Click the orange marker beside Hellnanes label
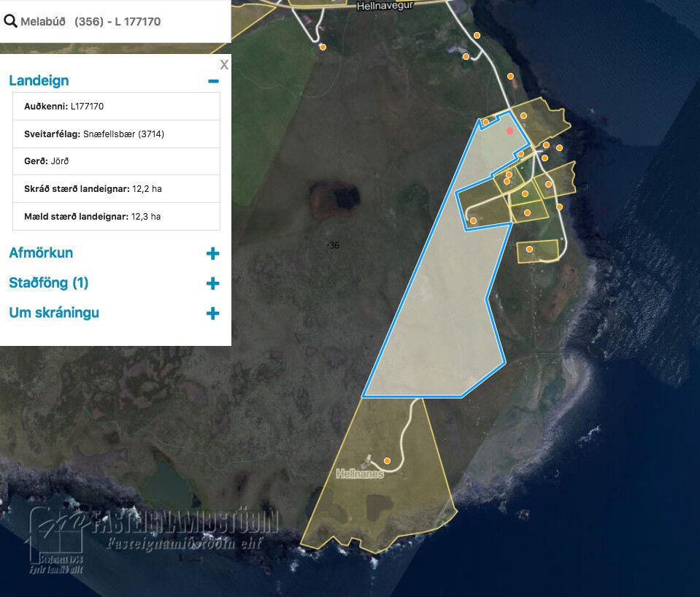700x597 pixels. [387, 461]
